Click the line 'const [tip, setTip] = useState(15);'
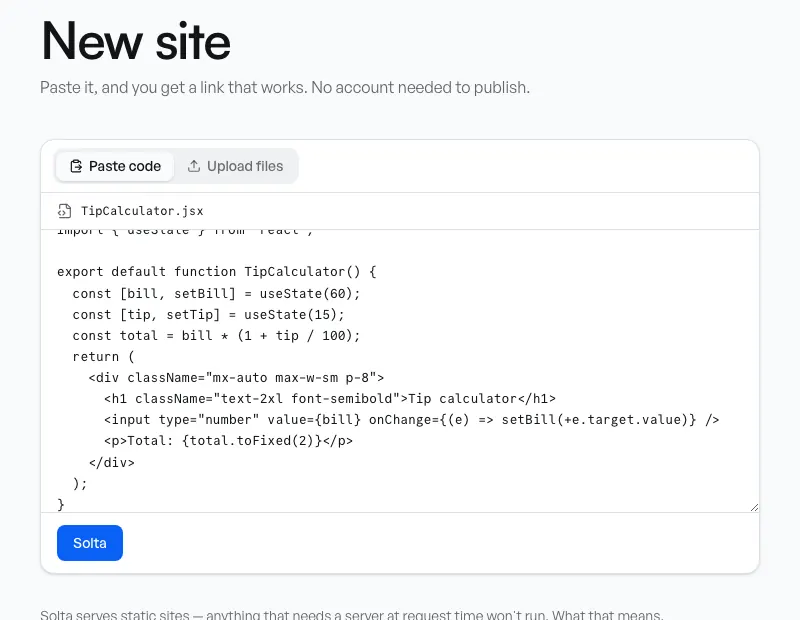Image resolution: width=800 pixels, height=620 pixels. click(x=208, y=314)
